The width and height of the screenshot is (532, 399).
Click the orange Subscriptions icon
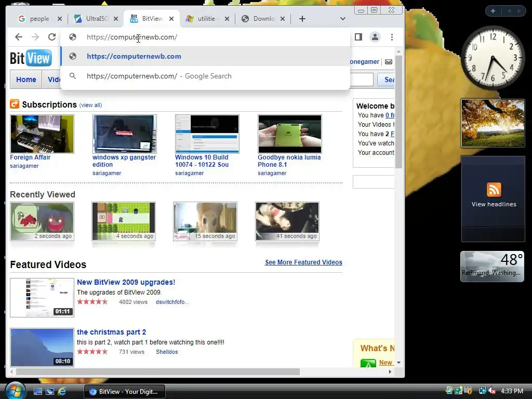(15, 104)
